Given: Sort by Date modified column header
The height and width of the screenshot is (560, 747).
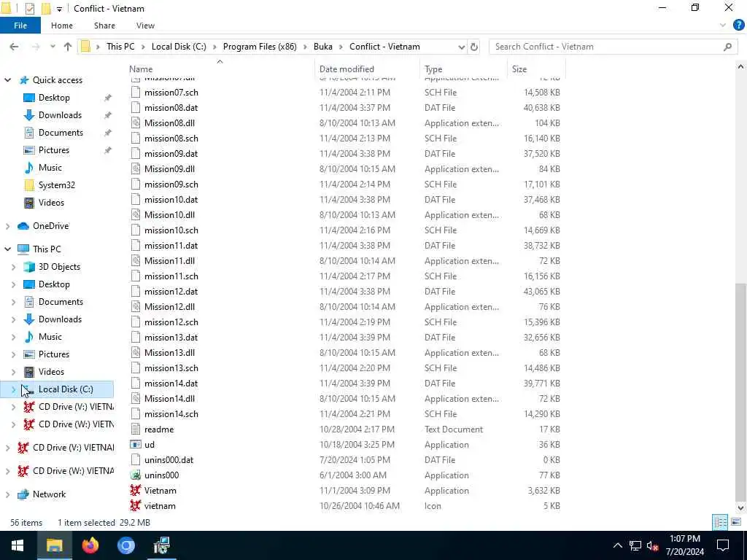Looking at the screenshot, I should (368, 69).
